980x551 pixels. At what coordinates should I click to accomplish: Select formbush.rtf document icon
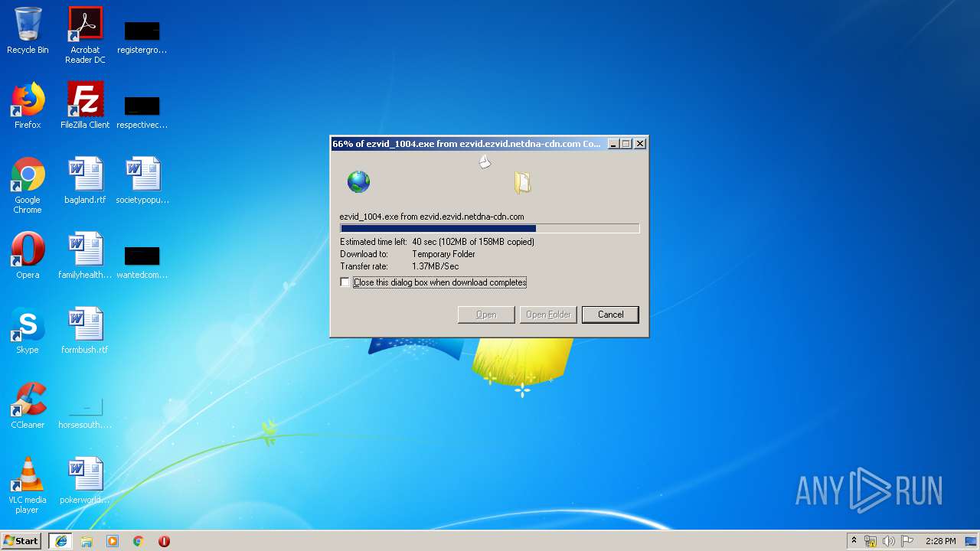coord(85,331)
